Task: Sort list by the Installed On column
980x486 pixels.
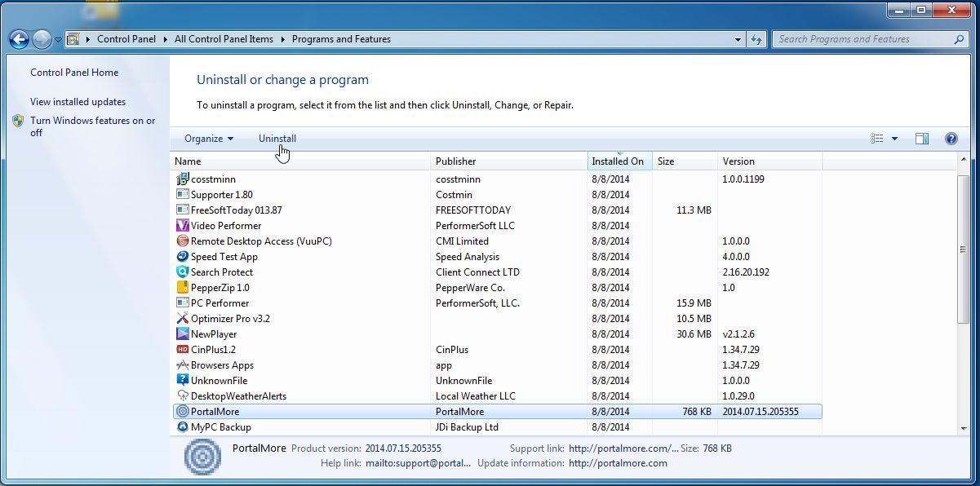Action: 617,161
